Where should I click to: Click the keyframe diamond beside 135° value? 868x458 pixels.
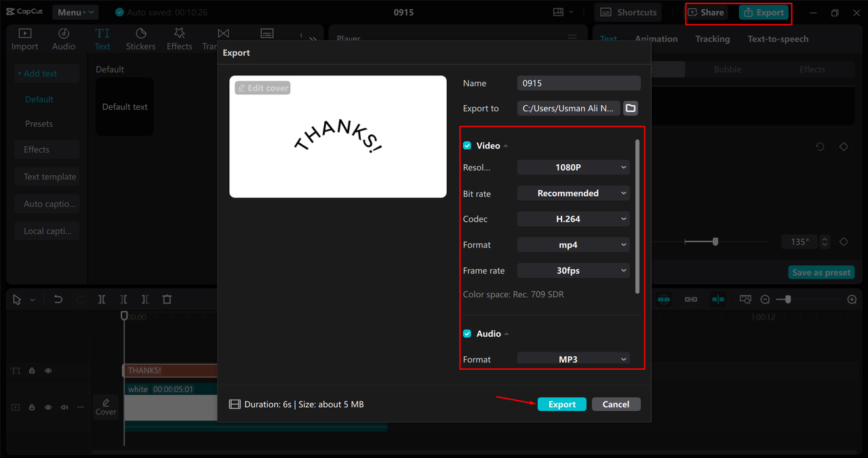pyautogui.click(x=844, y=242)
